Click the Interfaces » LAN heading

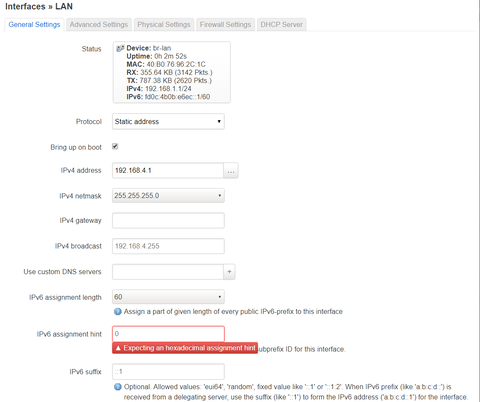39,7
